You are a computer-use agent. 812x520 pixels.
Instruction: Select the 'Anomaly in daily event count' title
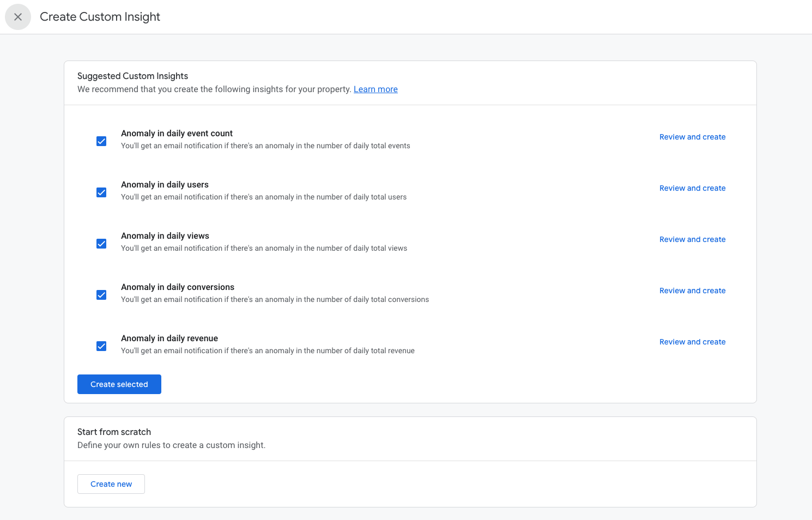coord(177,134)
